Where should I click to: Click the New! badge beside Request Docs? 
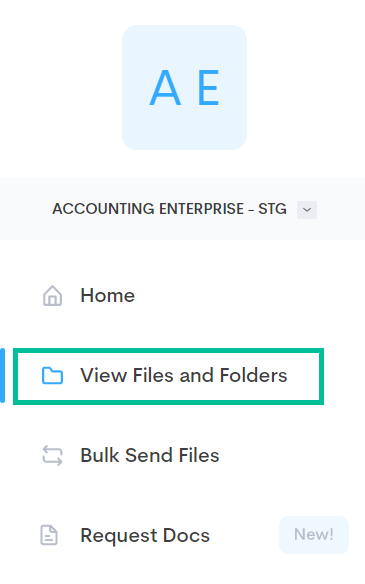click(314, 534)
